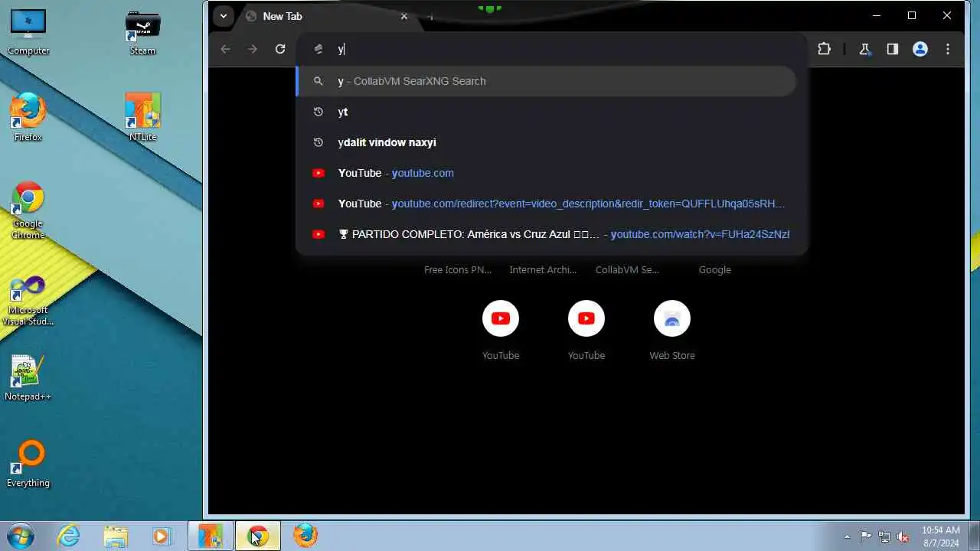Open Chrome three-dot menu
This screenshot has width=980, height=551.
(948, 49)
